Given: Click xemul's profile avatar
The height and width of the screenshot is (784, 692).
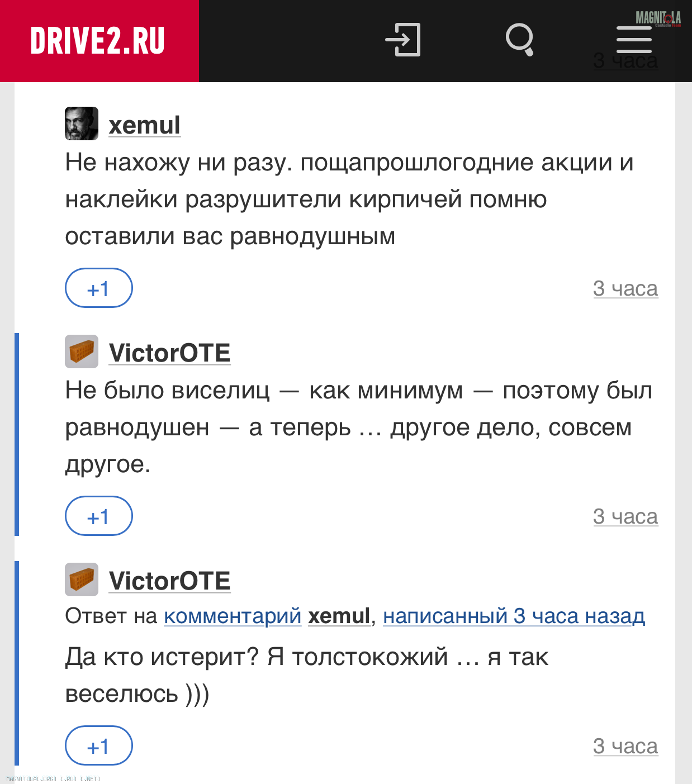Looking at the screenshot, I should click(x=82, y=123).
